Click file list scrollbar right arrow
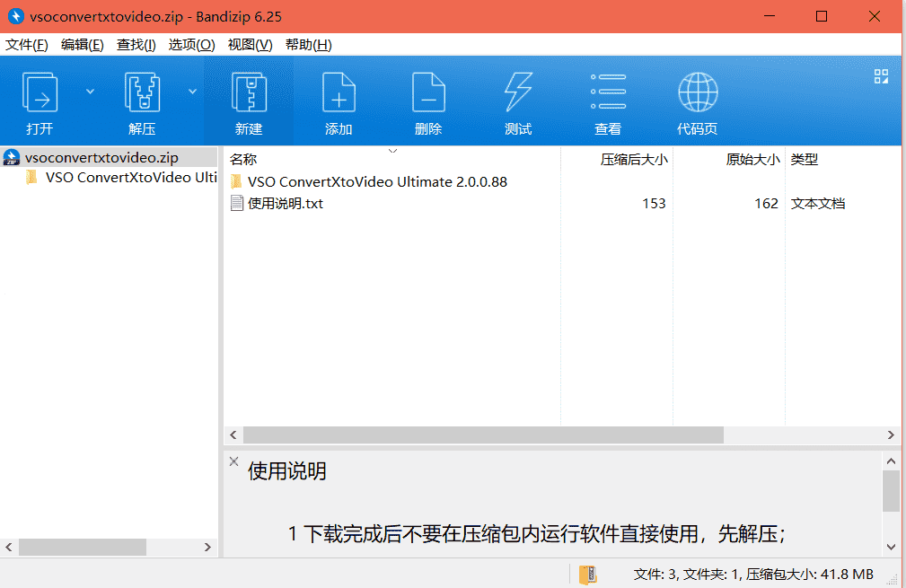Image resolution: width=906 pixels, height=588 pixels. (x=891, y=434)
